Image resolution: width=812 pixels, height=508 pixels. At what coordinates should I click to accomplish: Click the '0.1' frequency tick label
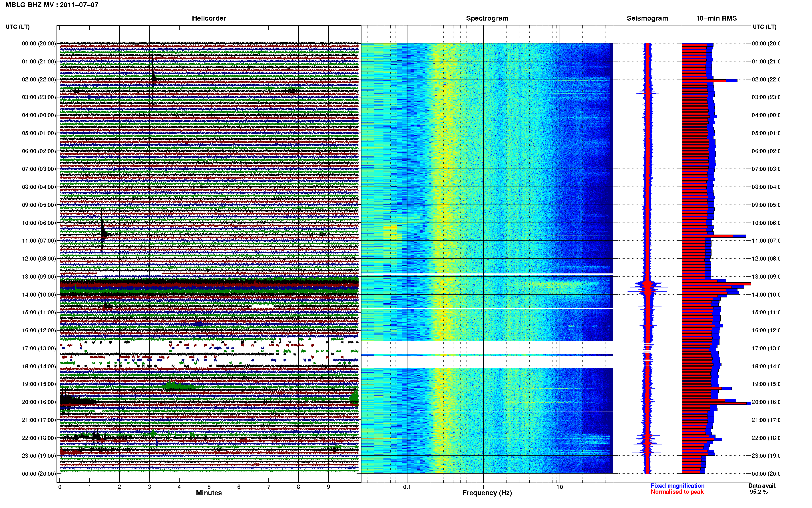click(407, 487)
